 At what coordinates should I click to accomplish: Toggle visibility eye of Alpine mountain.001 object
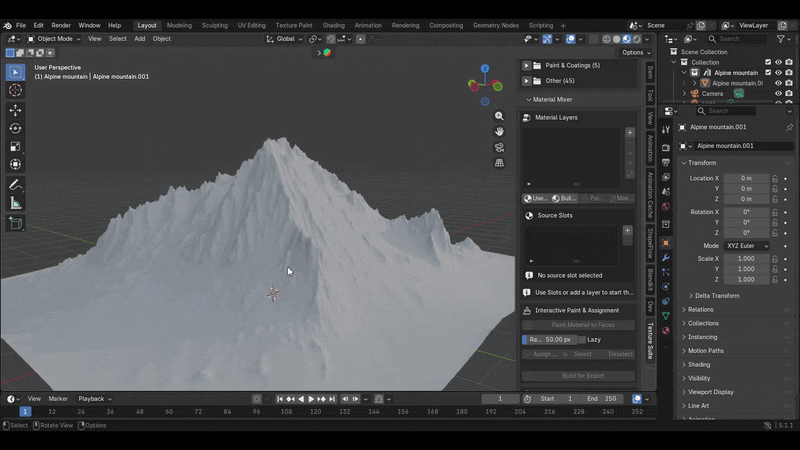(778, 83)
